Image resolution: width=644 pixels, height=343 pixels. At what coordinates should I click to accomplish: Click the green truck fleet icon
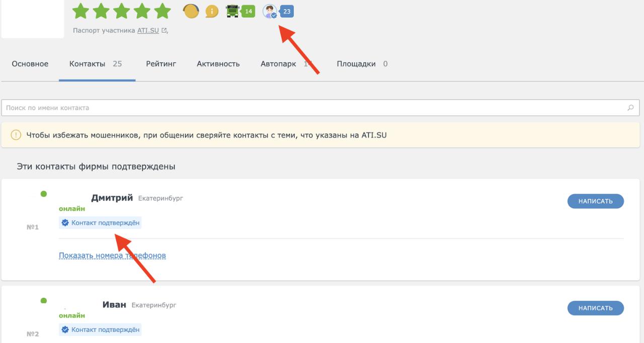(x=232, y=11)
